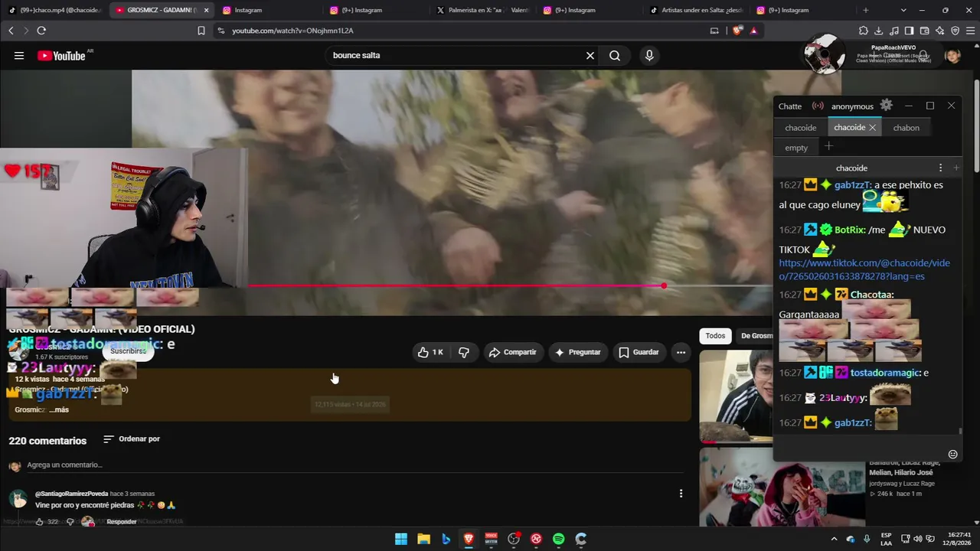Viewport: 980px width, 551px height.
Task: Save the video with Guardar
Action: [x=639, y=352]
